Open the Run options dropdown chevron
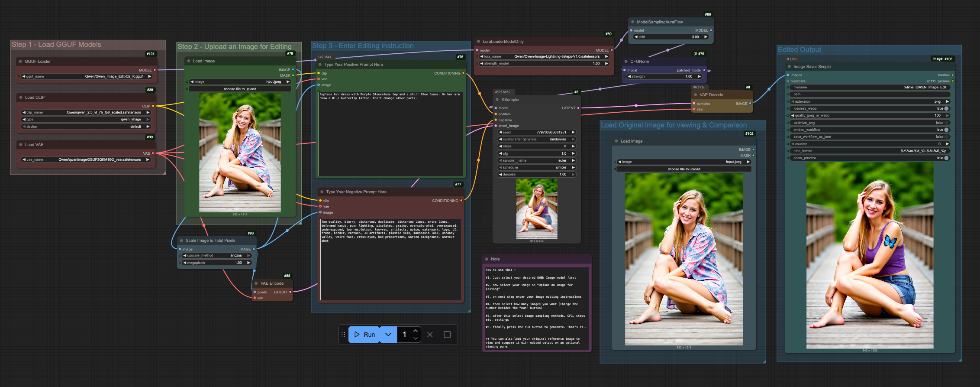The height and width of the screenshot is (387, 980). [x=388, y=335]
